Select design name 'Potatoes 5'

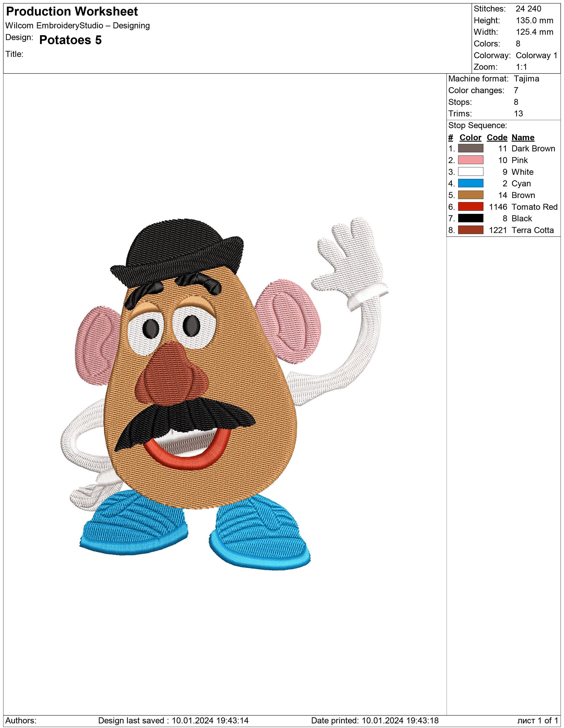(x=70, y=40)
